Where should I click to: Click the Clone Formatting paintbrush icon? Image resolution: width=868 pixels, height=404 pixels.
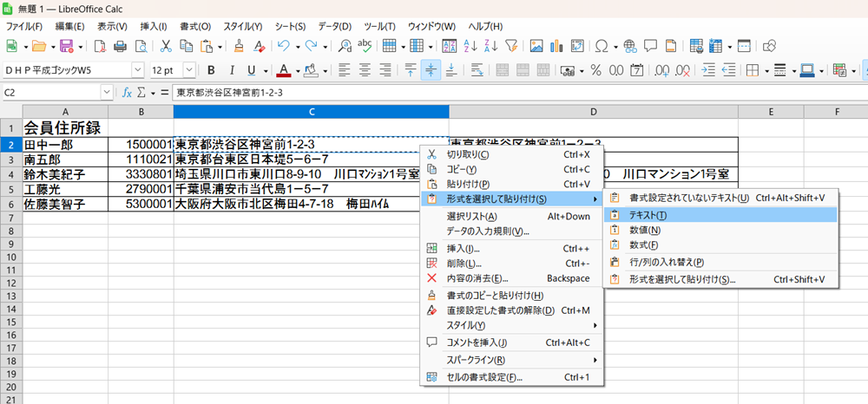(238, 47)
